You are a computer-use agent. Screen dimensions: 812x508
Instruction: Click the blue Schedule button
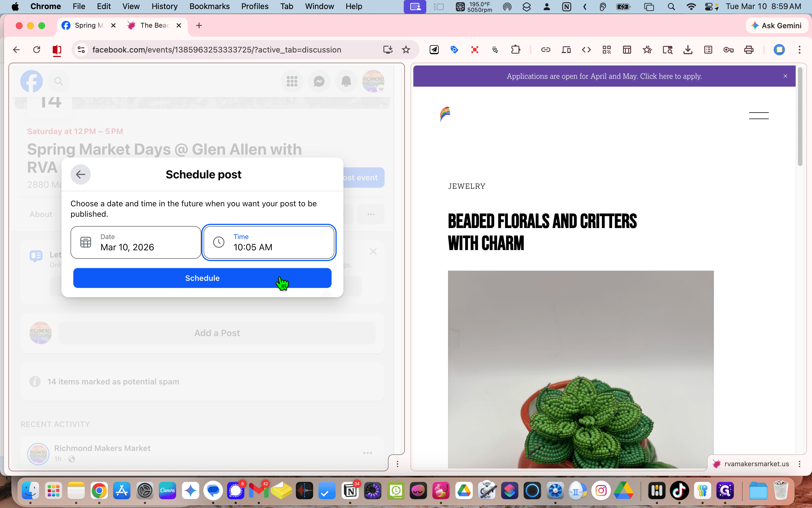pyautogui.click(x=202, y=278)
